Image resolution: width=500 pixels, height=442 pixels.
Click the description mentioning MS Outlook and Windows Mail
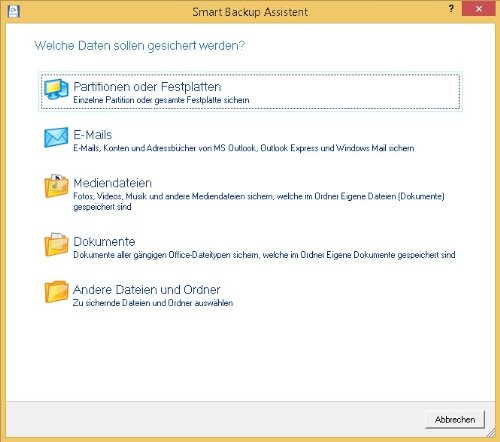(244, 148)
